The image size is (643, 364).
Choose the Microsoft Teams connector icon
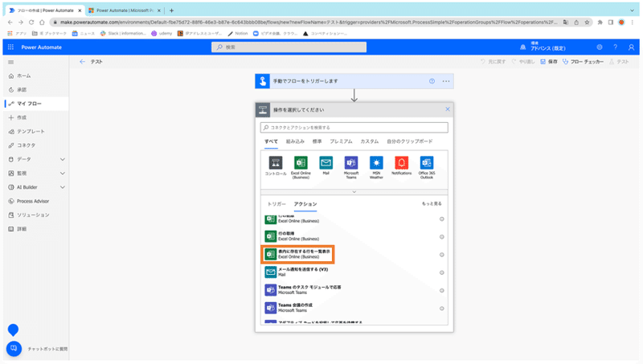tap(351, 163)
